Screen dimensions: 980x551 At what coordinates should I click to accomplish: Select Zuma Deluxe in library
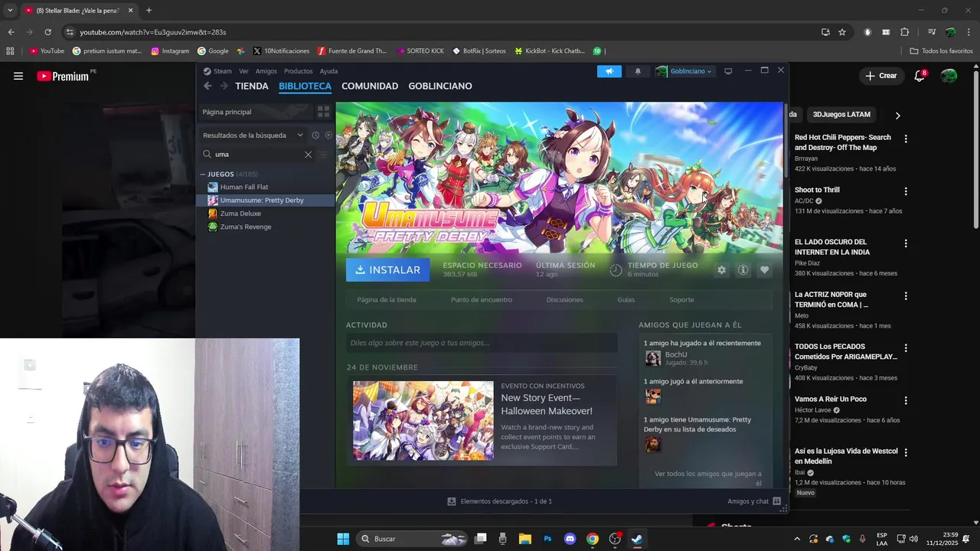(x=240, y=214)
